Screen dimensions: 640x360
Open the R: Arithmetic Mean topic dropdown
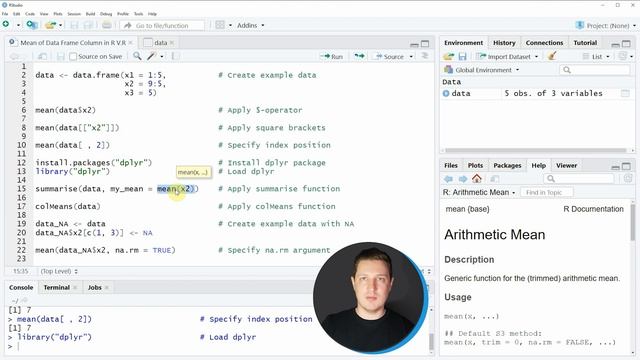click(479, 192)
